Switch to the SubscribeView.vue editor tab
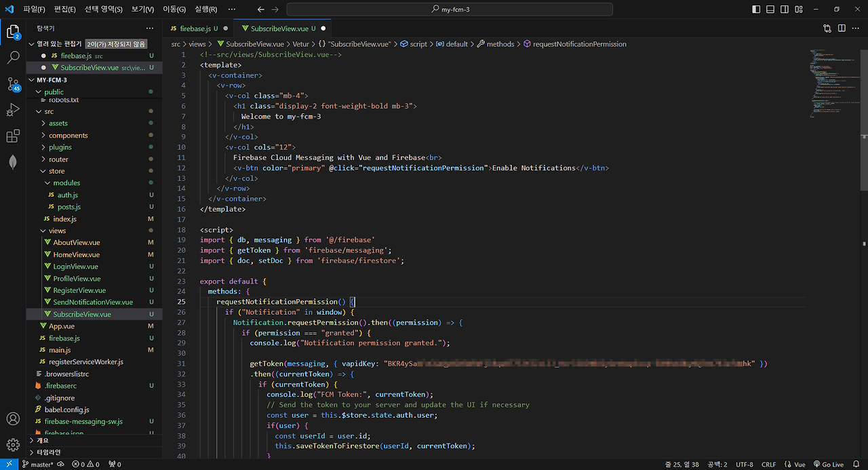Image resolution: width=868 pixels, height=470 pixels. 283,28
